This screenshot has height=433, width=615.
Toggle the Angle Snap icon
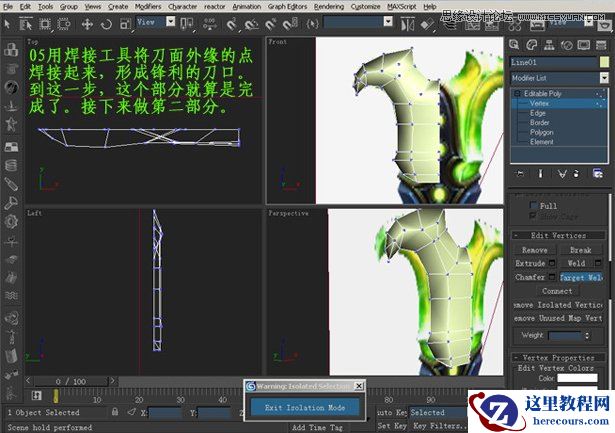click(251, 24)
